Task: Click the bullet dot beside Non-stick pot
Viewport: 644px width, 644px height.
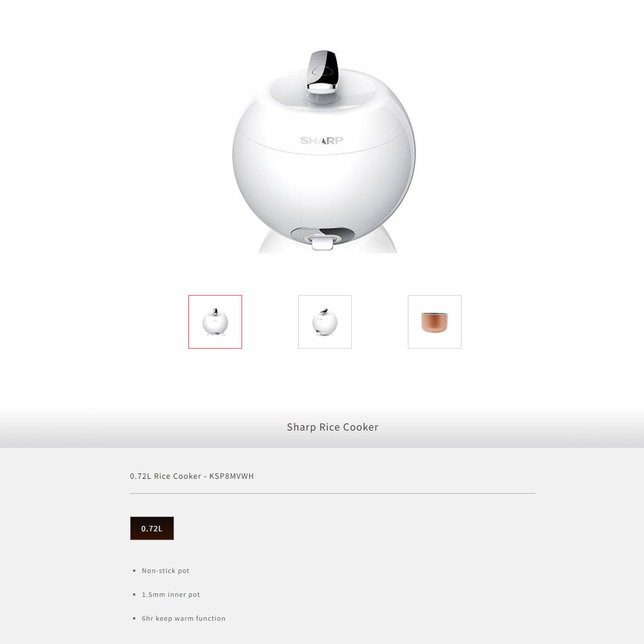Action: [134, 571]
